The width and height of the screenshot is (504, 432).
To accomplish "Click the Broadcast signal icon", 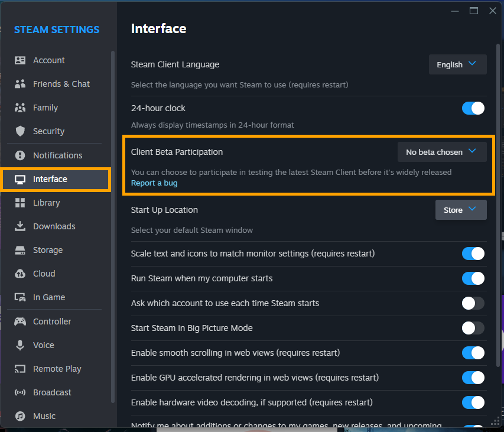I will coord(20,392).
